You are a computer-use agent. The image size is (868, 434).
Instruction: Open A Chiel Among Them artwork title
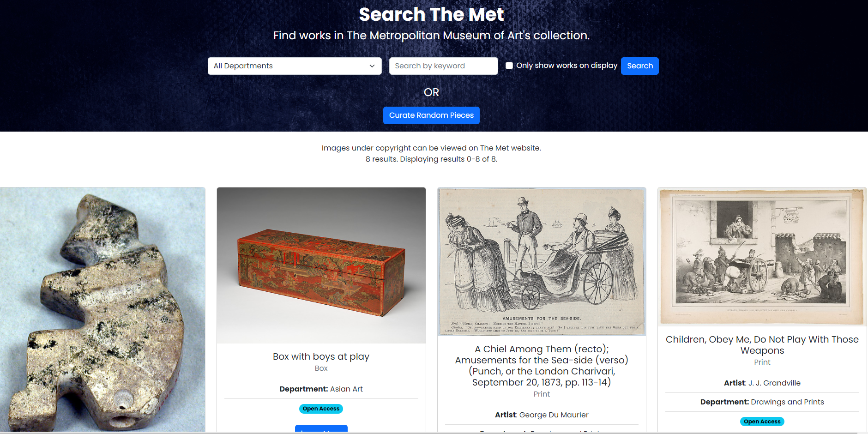pos(541,365)
